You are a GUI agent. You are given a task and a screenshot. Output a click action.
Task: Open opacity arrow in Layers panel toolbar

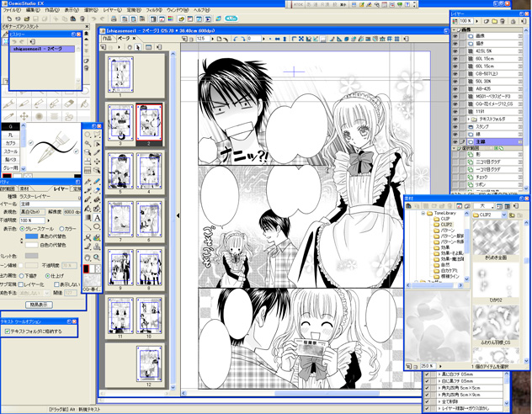476,21
